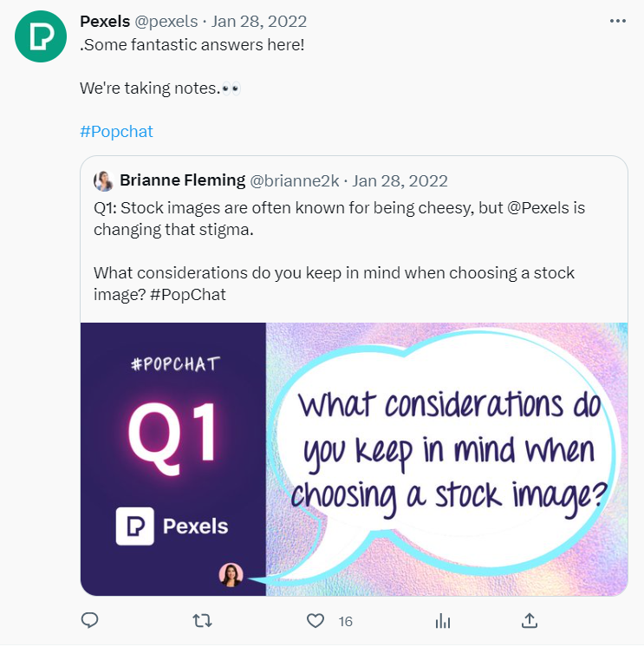View tweet analytics bar chart icon

tap(442, 621)
